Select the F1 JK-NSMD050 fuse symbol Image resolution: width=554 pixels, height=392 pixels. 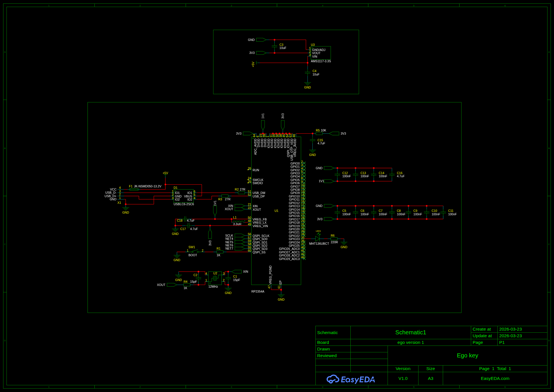click(134, 189)
